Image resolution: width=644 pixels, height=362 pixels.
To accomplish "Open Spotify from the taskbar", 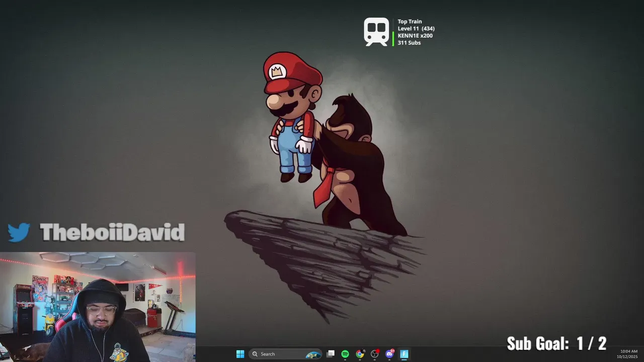I will pos(345,354).
